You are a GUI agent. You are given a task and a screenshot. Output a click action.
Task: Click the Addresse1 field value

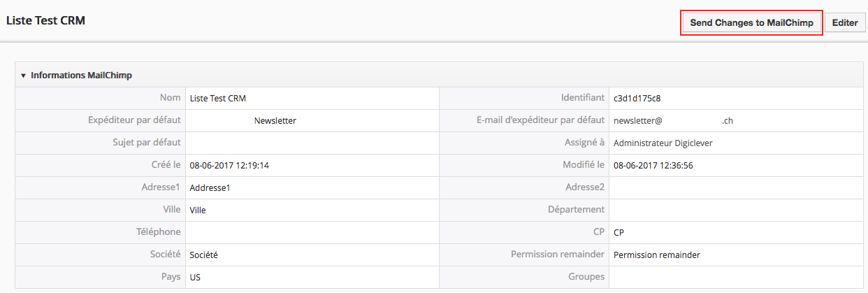click(x=210, y=188)
